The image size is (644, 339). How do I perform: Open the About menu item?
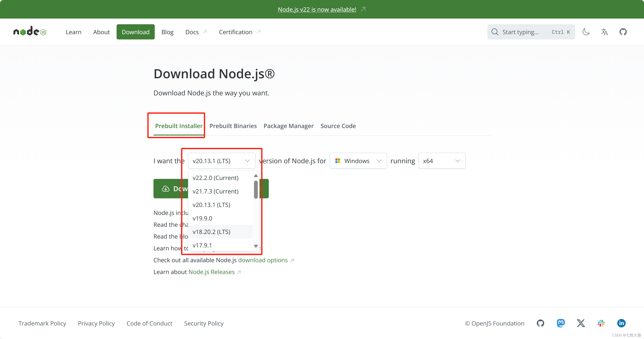(x=101, y=32)
